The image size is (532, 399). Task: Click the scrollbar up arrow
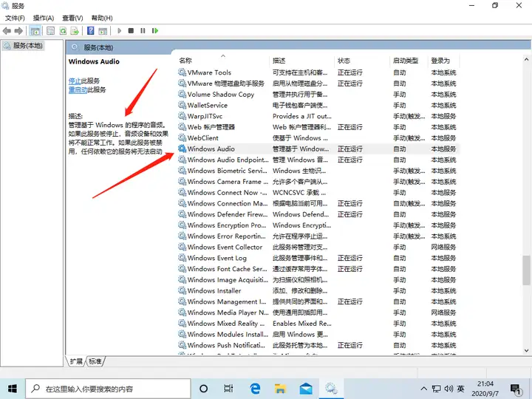pos(526,59)
